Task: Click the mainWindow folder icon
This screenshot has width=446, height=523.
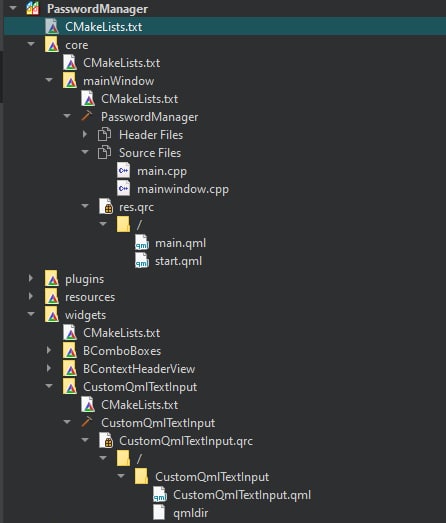Action: [x=70, y=81]
